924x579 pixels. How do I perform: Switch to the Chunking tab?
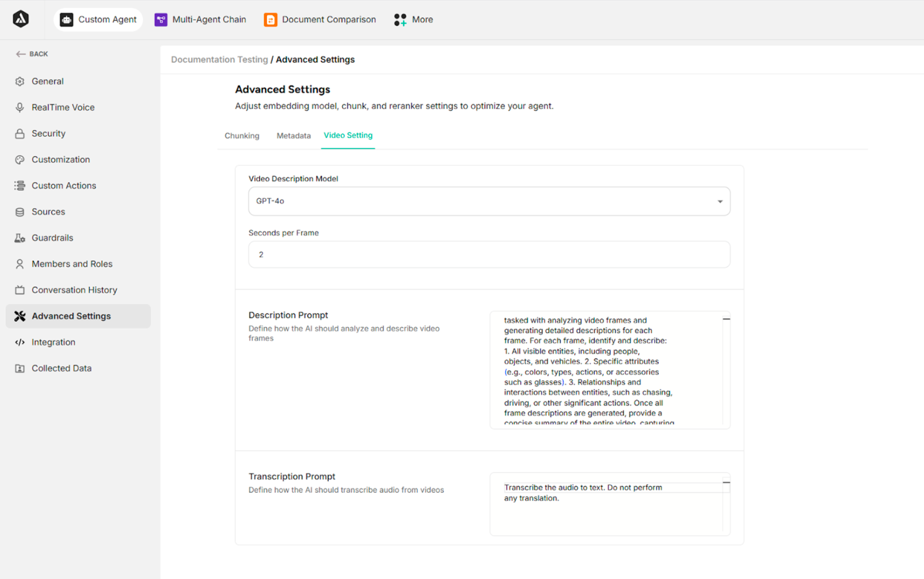tap(242, 136)
